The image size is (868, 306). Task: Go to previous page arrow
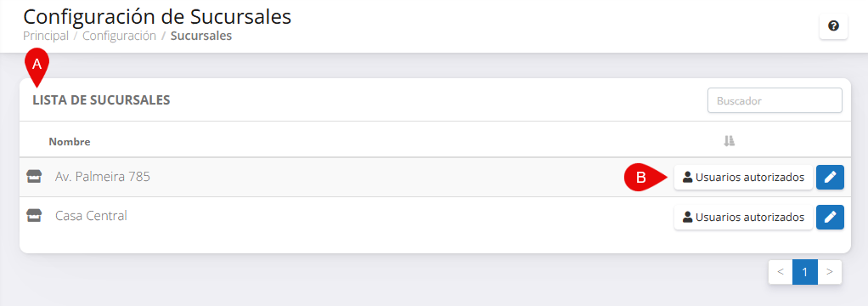(x=781, y=272)
